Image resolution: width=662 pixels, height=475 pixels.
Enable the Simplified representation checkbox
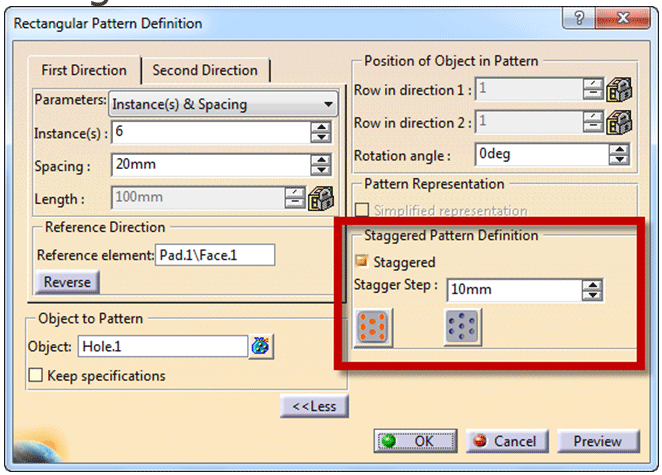tap(363, 211)
